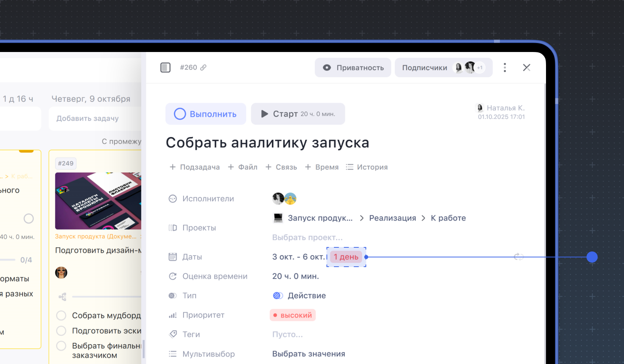Check the Подготовить эскизы subtask circle

point(61,331)
